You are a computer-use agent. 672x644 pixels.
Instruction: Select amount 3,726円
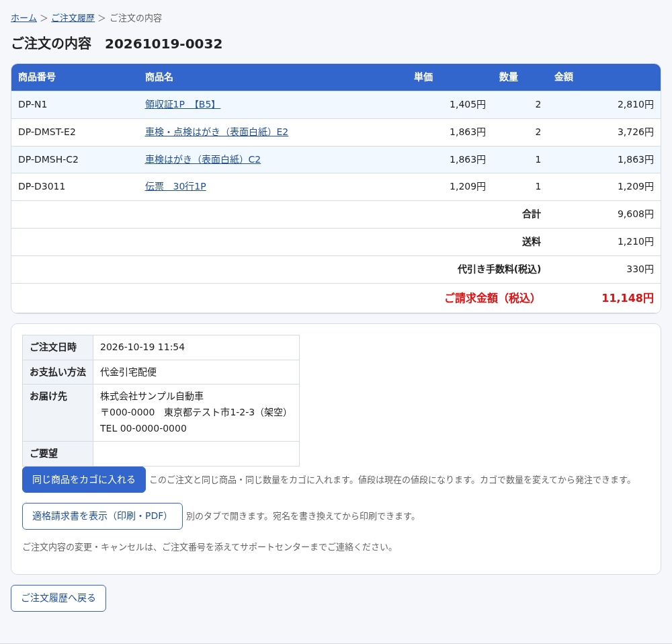[x=636, y=132]
